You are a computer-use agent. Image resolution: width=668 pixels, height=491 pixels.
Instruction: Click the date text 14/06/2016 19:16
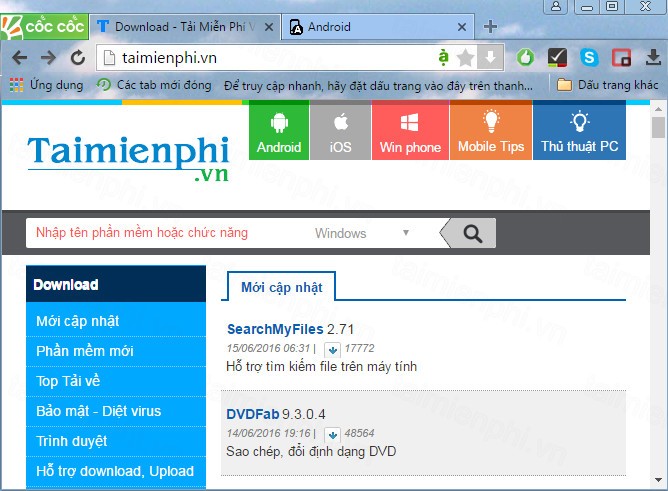pos(268,434)
